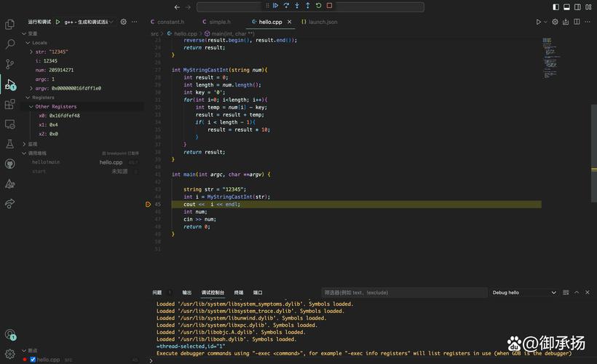The image size is (597, 364).
Task: Uncheck the hello.cpp breakpoint checkbox
Action: point(33,360)
